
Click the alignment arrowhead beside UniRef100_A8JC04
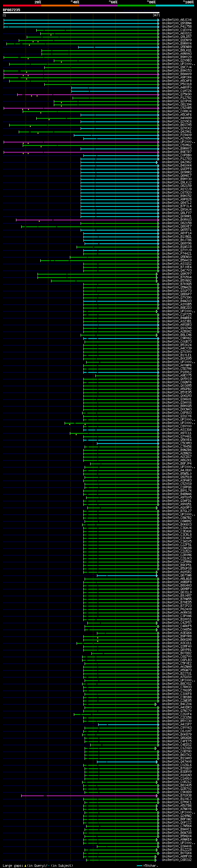click(x=158, y=20)
